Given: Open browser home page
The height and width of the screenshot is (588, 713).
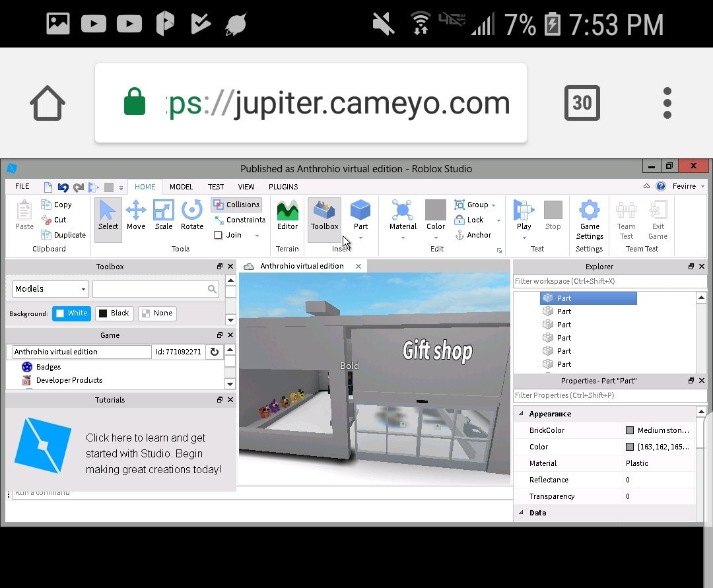Looking at the screenshot, I should [x=48, y=103].
